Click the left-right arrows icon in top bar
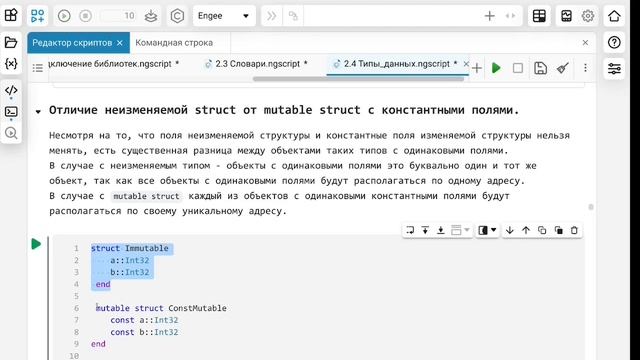This screenshot has height=360, width=640. (510, 16)
